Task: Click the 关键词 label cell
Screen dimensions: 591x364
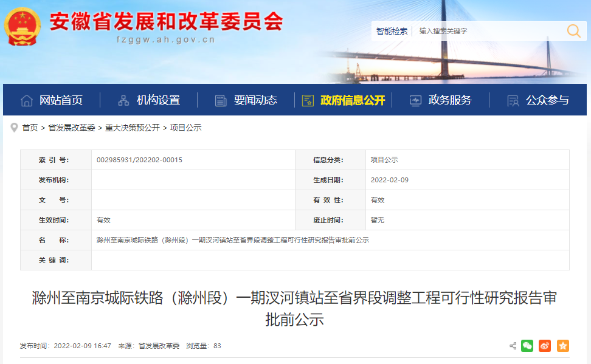Action: tap(56, 260)
